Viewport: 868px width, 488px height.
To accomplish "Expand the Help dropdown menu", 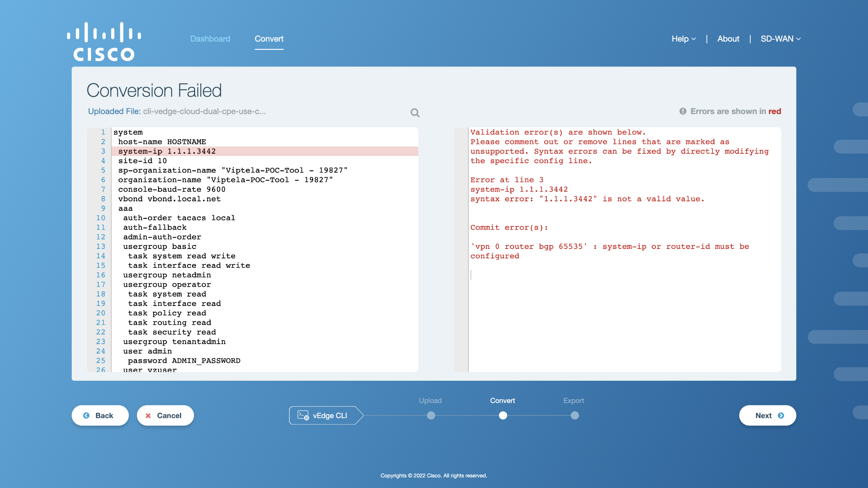I will click(683, 39).
